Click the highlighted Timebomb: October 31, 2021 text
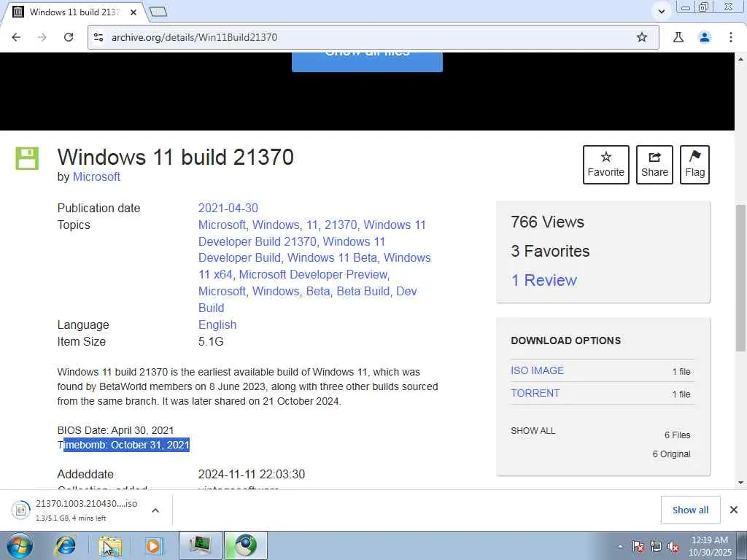The image size is (747, 560). pos(127,445)
